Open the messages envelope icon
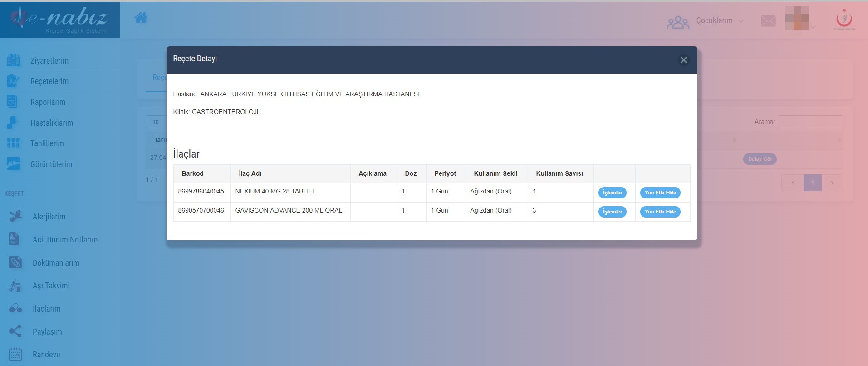The height and width of the screenshot is (366, 868). click(x=768, y=21)
